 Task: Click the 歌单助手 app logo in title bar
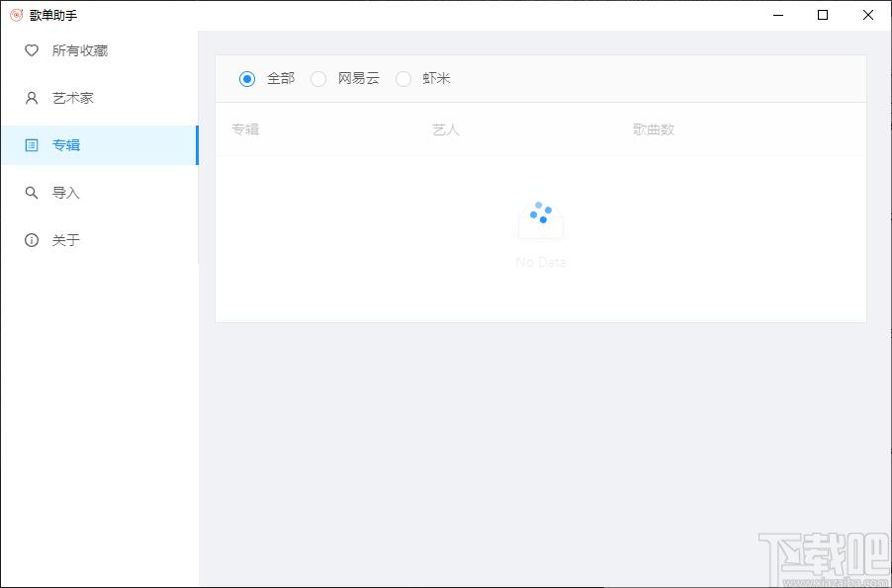[17, 15]
